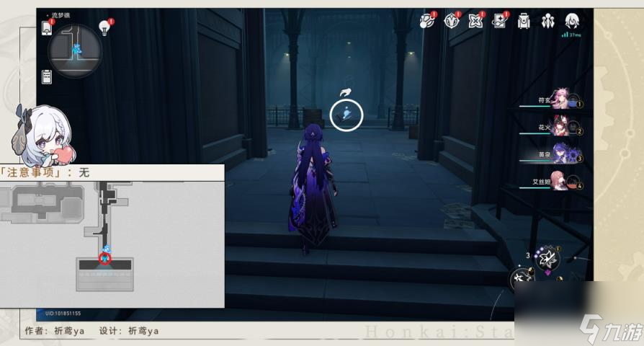Open the Nameless Honor orbit icon
The height and width of the screenshot is (346, 644).
tap(427, 20)
